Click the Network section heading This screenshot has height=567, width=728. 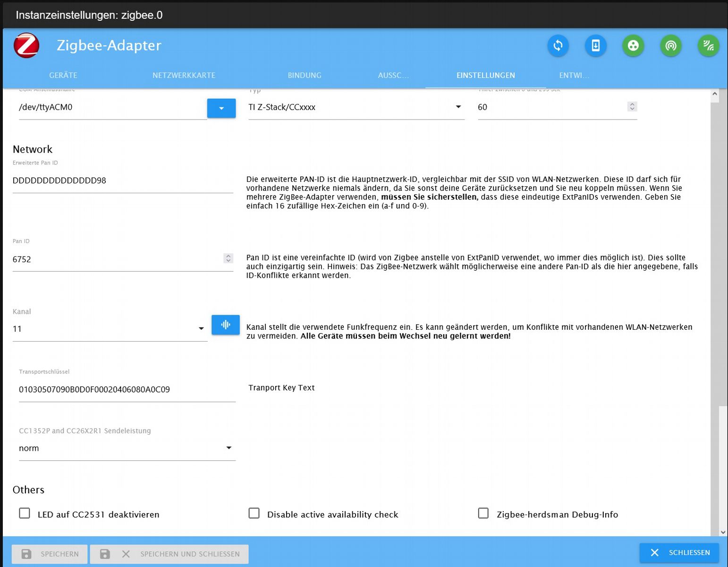coord(33,149)
